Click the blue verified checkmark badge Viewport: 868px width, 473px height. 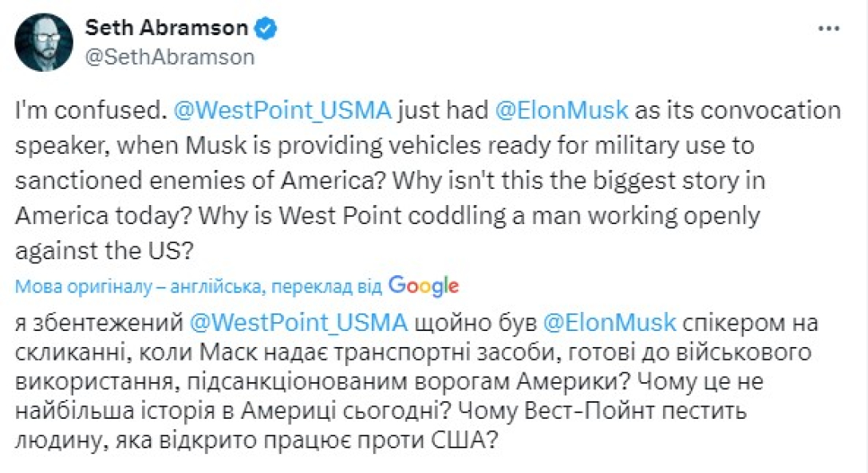[266, 29]
